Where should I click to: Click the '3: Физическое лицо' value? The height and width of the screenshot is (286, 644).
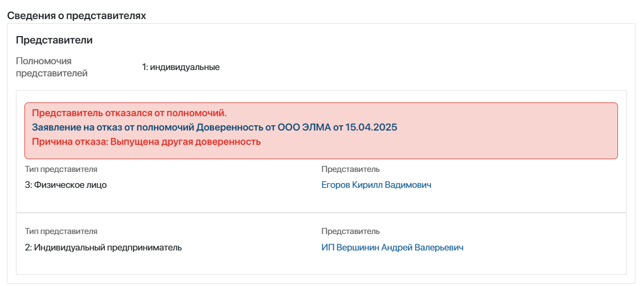66,185
